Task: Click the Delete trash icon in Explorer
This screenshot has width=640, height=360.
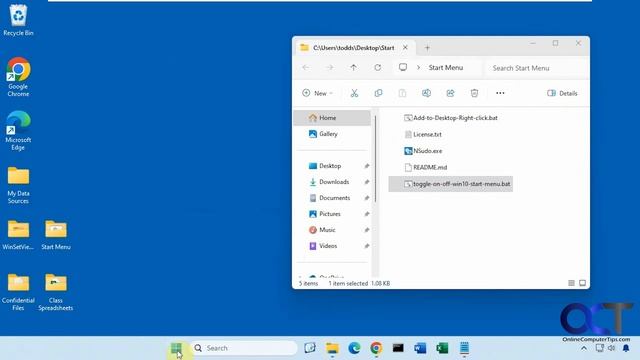Action: [474, 93]
